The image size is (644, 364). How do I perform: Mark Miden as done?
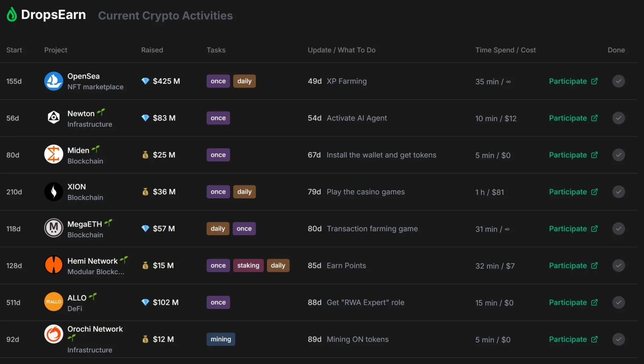coord(619,155)
